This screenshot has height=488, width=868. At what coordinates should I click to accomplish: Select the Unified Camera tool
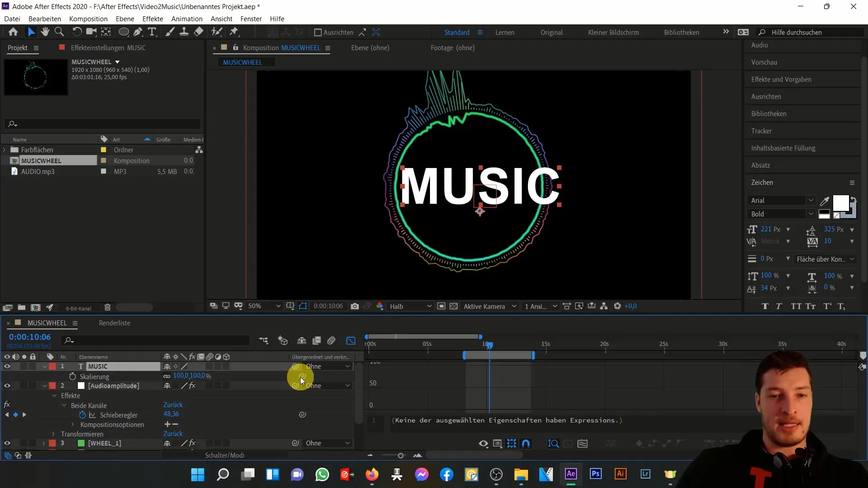tap(91, 32)
